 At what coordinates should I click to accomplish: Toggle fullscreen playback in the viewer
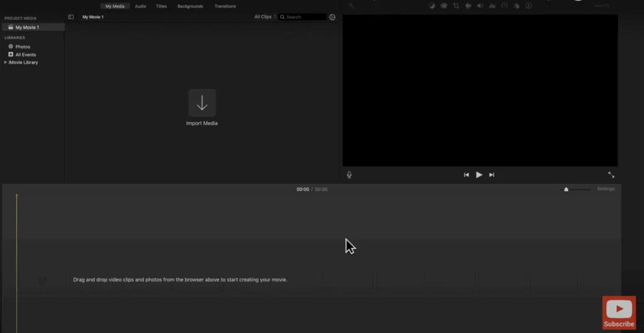(611, 175)
